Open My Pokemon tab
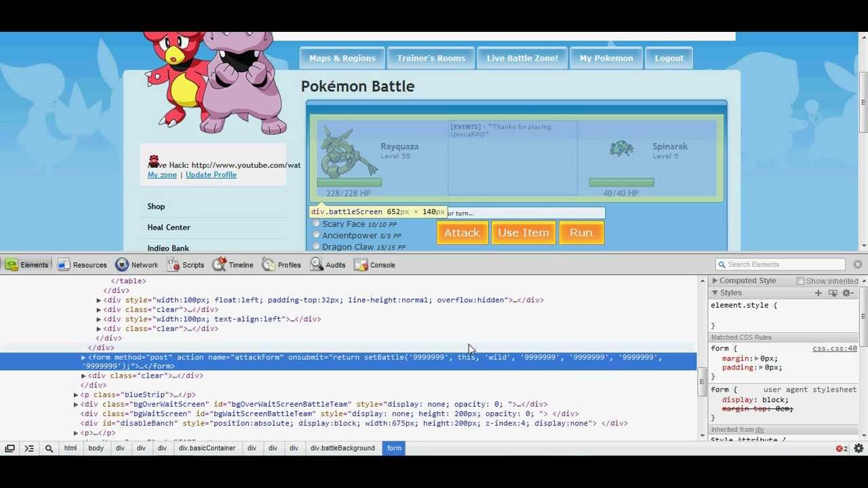868x488 pixels. 606,58
